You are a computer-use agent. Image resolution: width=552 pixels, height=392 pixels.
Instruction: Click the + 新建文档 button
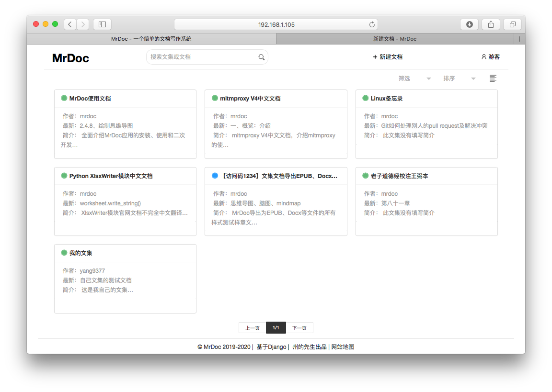(388, 57)
